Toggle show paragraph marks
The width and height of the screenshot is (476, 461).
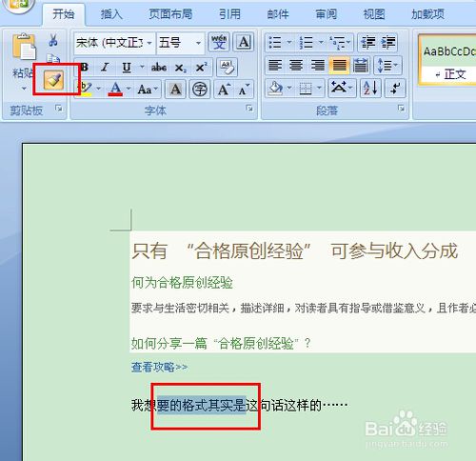[x=395, y=88]
